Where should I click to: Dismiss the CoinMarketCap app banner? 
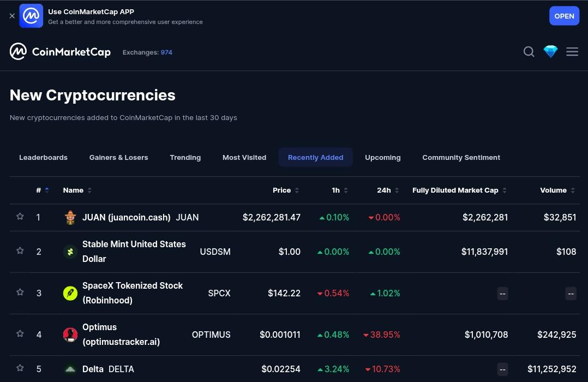tap(12, 16)
